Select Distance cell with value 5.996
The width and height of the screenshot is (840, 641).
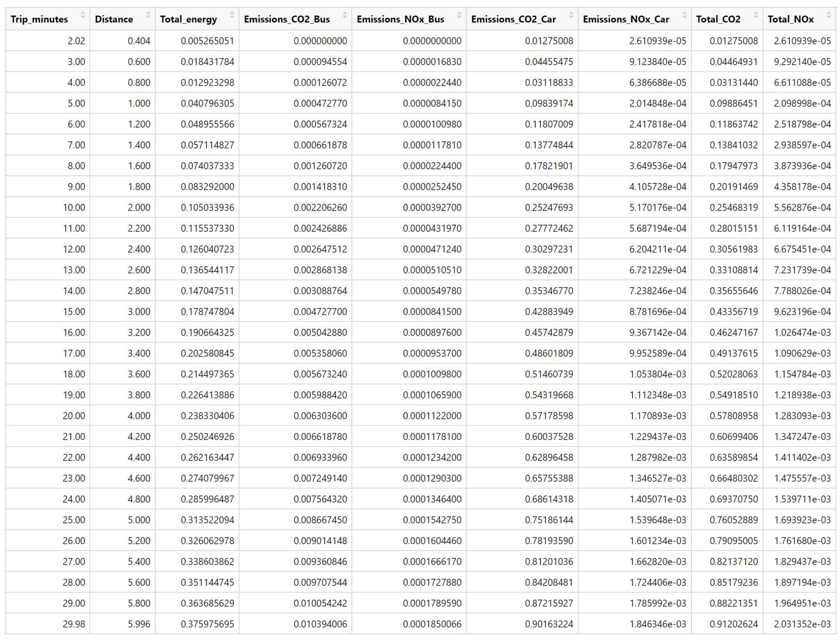point(139,624)
